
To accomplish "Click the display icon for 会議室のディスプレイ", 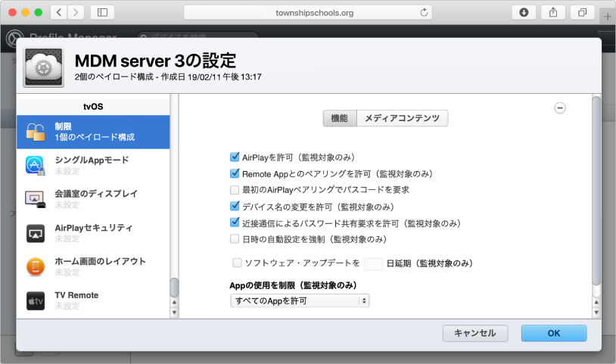I will click(x=36, y=199).
